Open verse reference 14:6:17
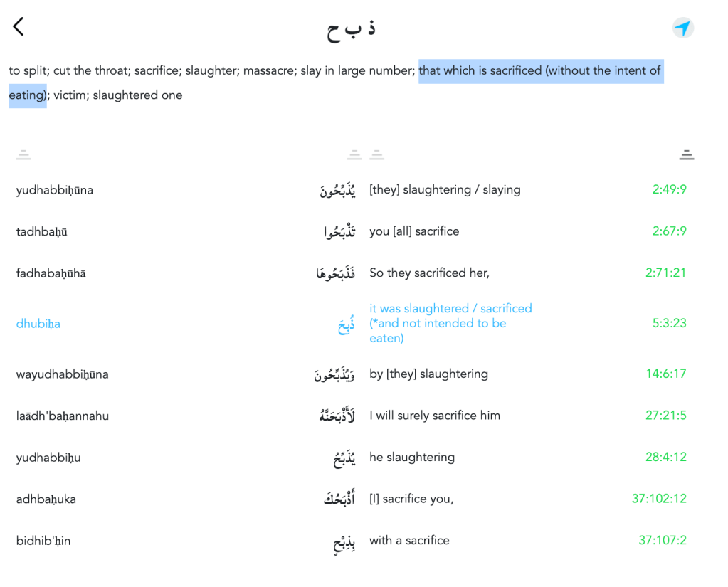 665,374
